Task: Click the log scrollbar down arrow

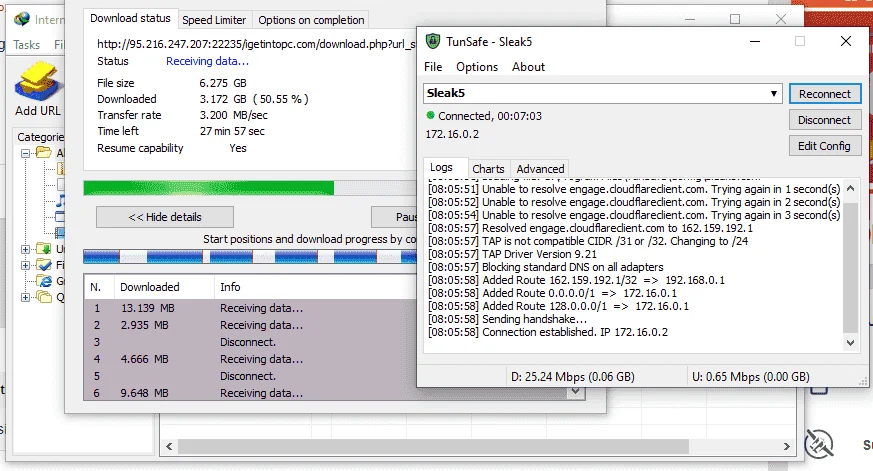Action: tap(850, 343)
